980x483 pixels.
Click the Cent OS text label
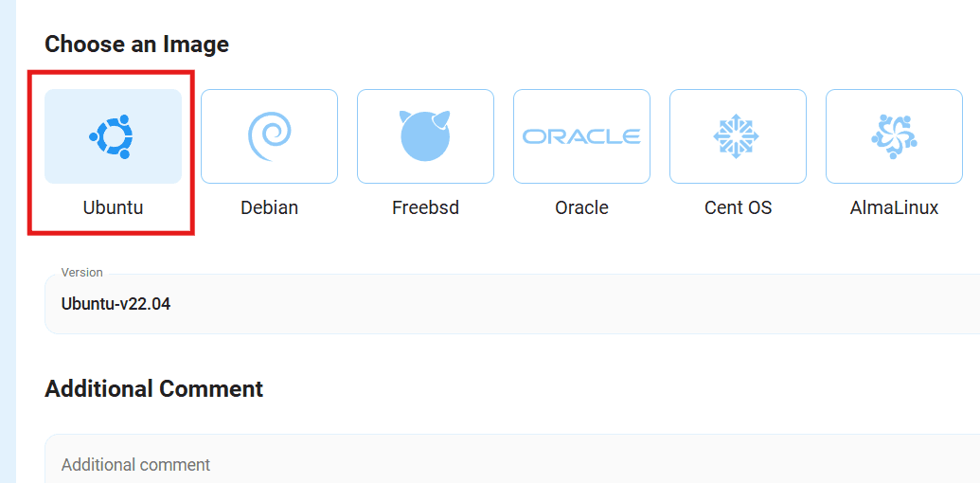pos(738,207)
